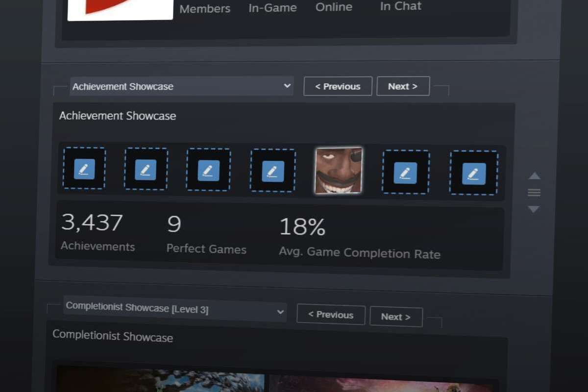The height and width of the screenshot is (392, 588).
Task: Edit the sixth achievement slot pencil icon
Action: tap(405, 172)
